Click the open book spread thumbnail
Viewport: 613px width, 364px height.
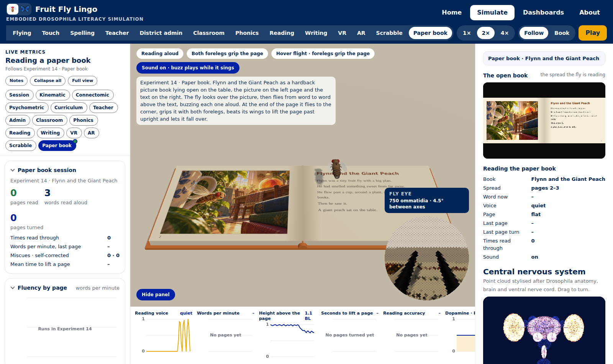point(544,120)
